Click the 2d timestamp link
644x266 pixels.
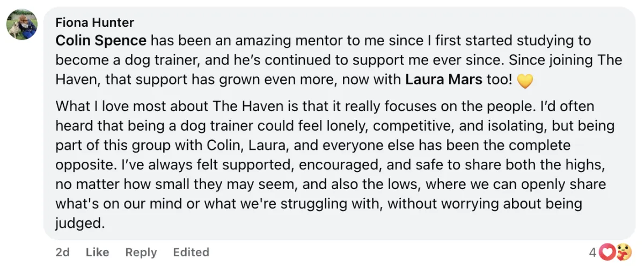[x=62, y=252]
